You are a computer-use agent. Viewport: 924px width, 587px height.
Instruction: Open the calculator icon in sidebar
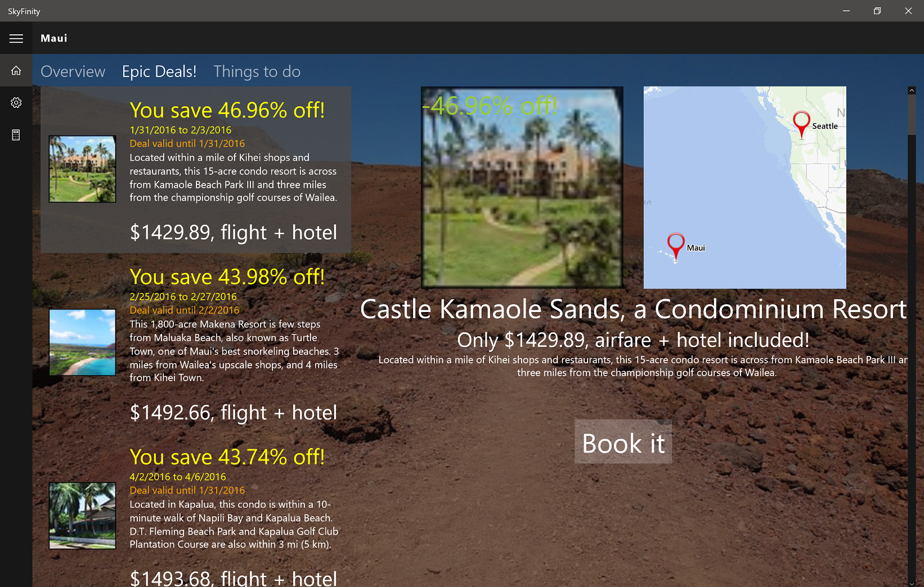[16, 135]
